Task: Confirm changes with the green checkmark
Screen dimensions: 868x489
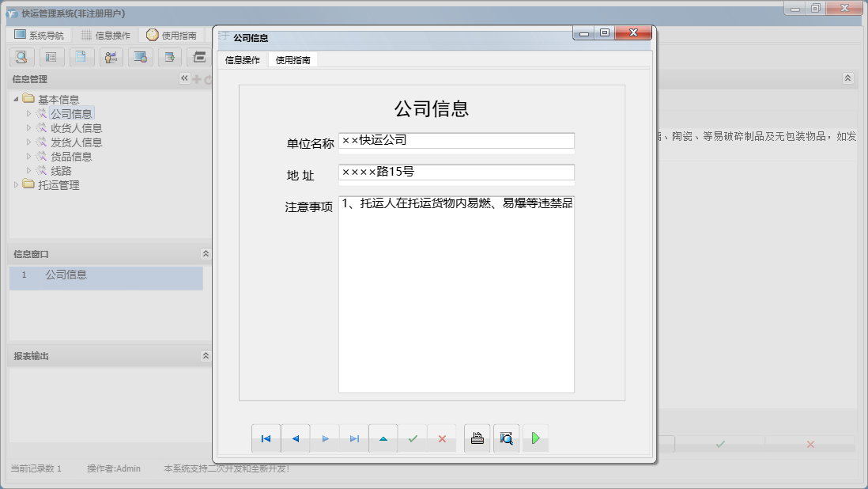Action: [x=413, y=438]
